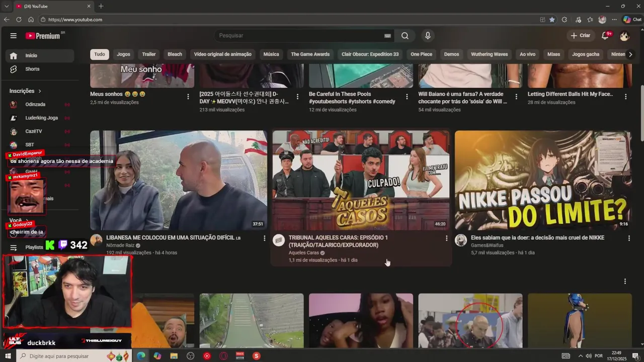
Task: Open the browser favorites list icon
Action: point(590,20)
